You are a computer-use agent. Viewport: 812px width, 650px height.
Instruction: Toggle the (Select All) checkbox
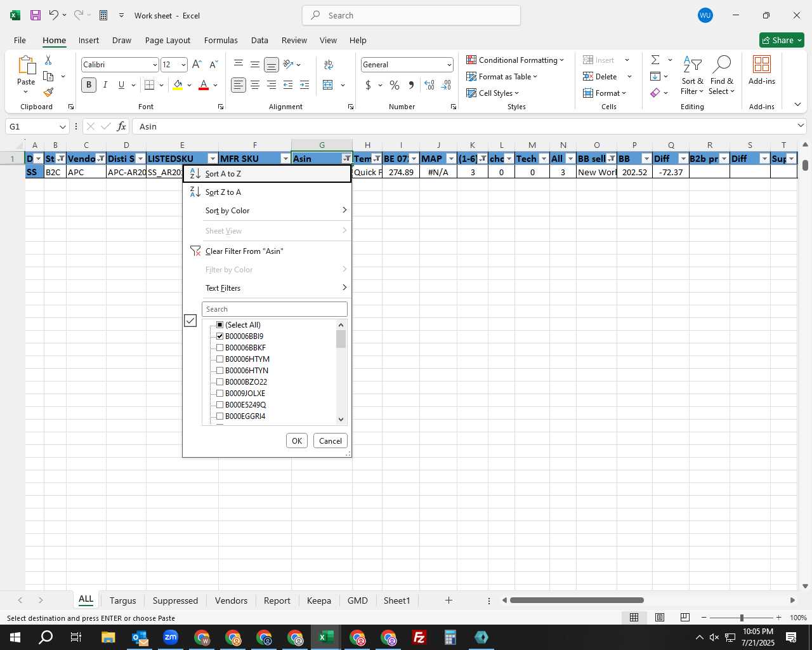(220, 325)
